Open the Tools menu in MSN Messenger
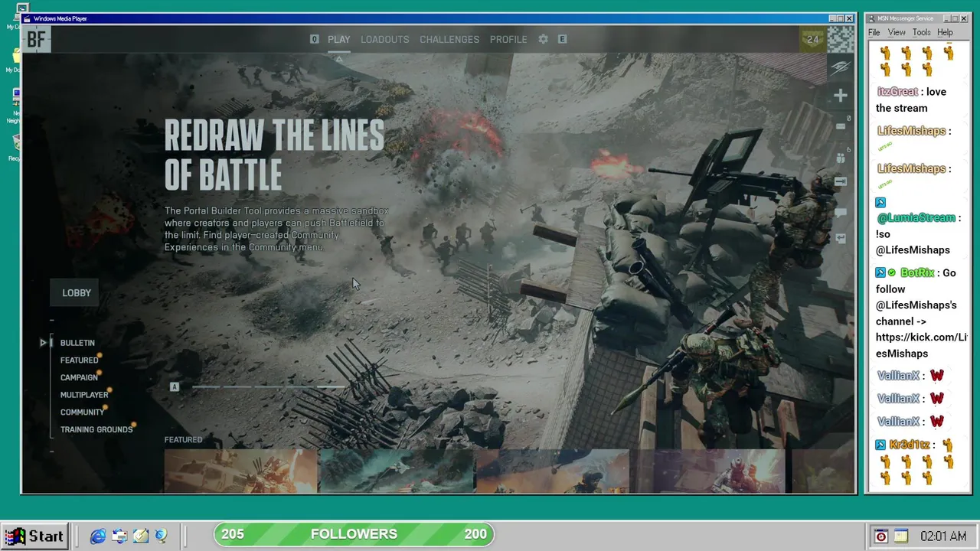980x551 pixels. 922,32
